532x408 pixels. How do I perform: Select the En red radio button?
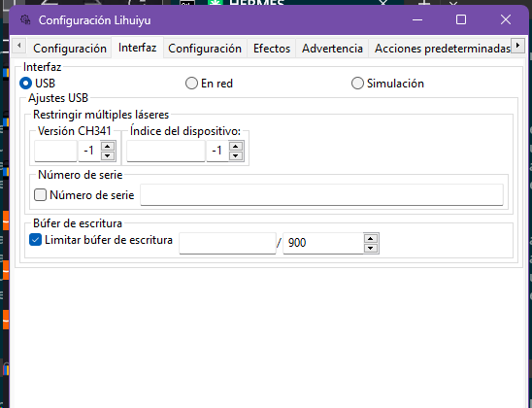pos(191,84)
